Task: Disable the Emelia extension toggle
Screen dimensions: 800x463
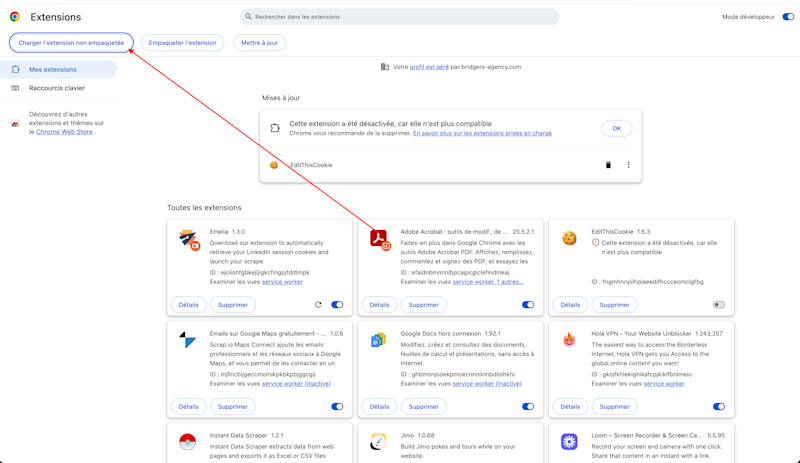Action: pos(337,305)
